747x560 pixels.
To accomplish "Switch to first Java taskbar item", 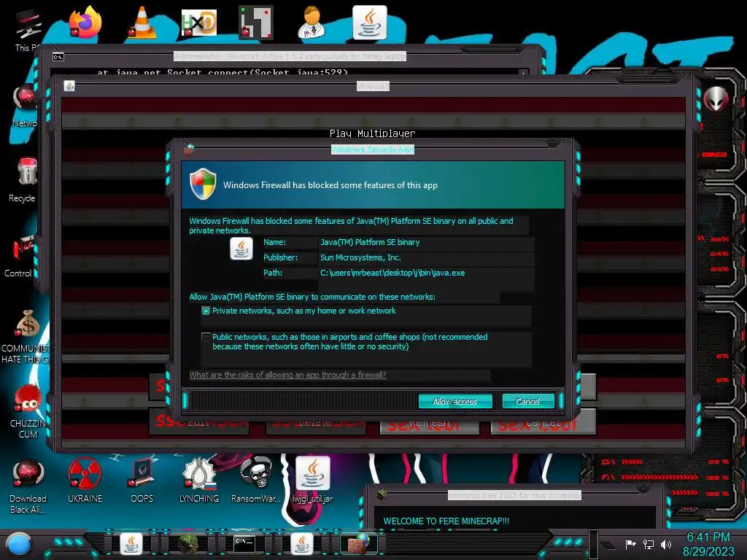I will 131,544.
